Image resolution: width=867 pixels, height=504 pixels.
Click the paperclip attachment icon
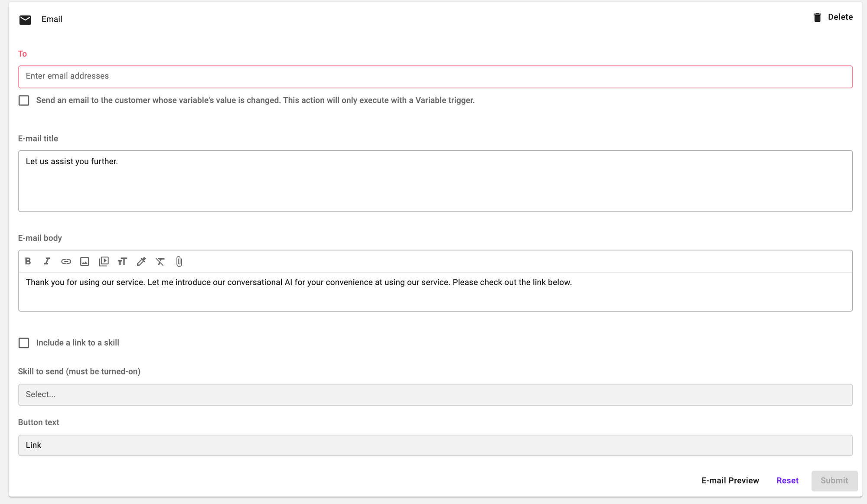tap(179, 261)
